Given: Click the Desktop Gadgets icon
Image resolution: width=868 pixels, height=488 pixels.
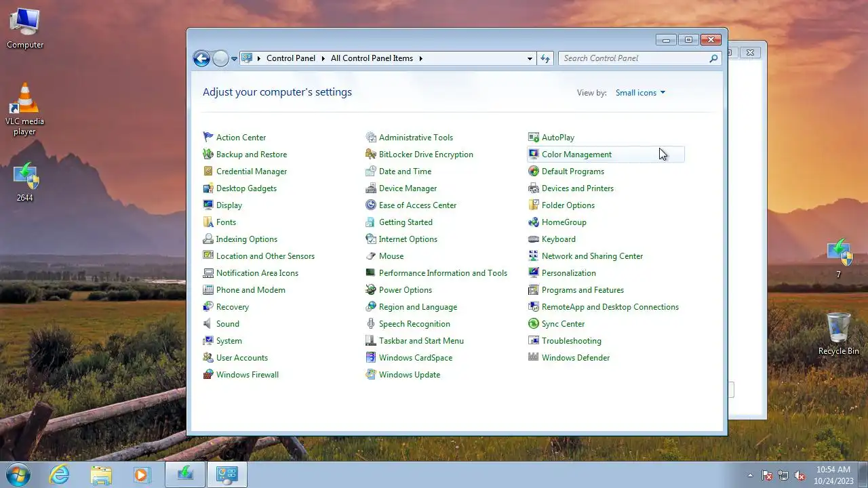Looking at the screenshot, I should point(208,188).
